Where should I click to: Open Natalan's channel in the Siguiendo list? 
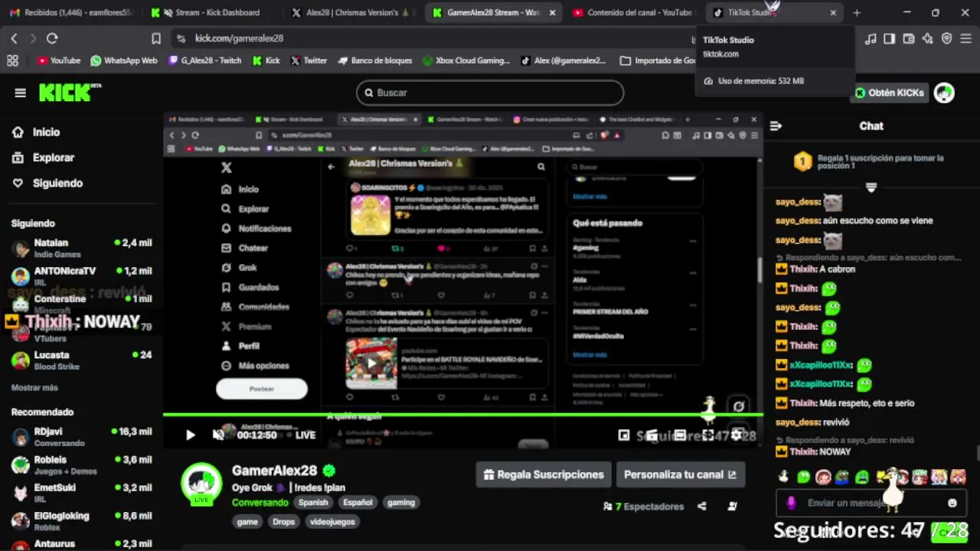coord(81,248)
